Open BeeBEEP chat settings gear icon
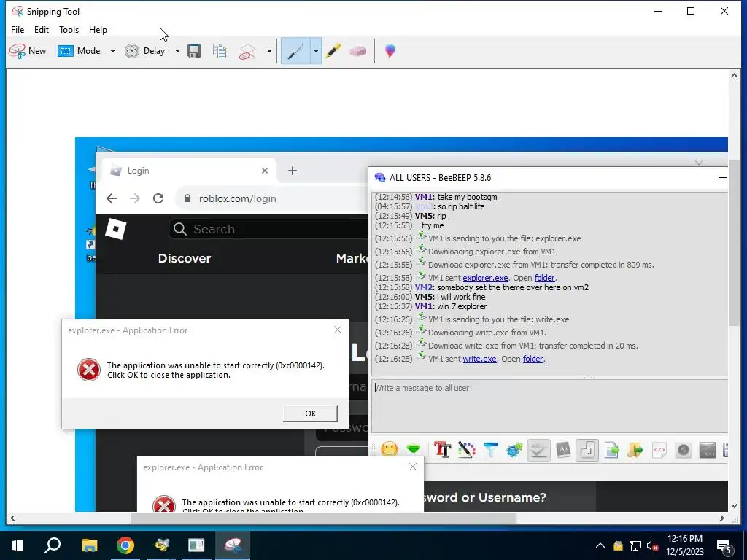747x560 pixels. [x=514, y=449]
